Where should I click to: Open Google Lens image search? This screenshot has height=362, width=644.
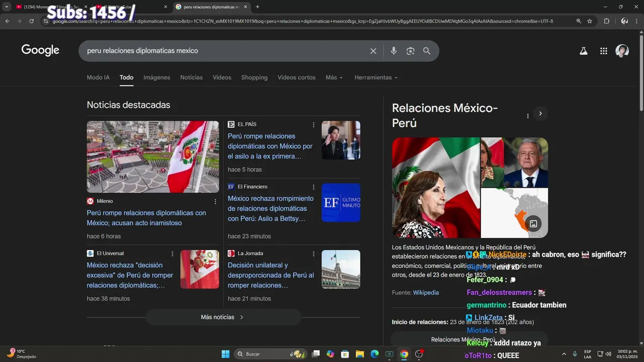411,51
